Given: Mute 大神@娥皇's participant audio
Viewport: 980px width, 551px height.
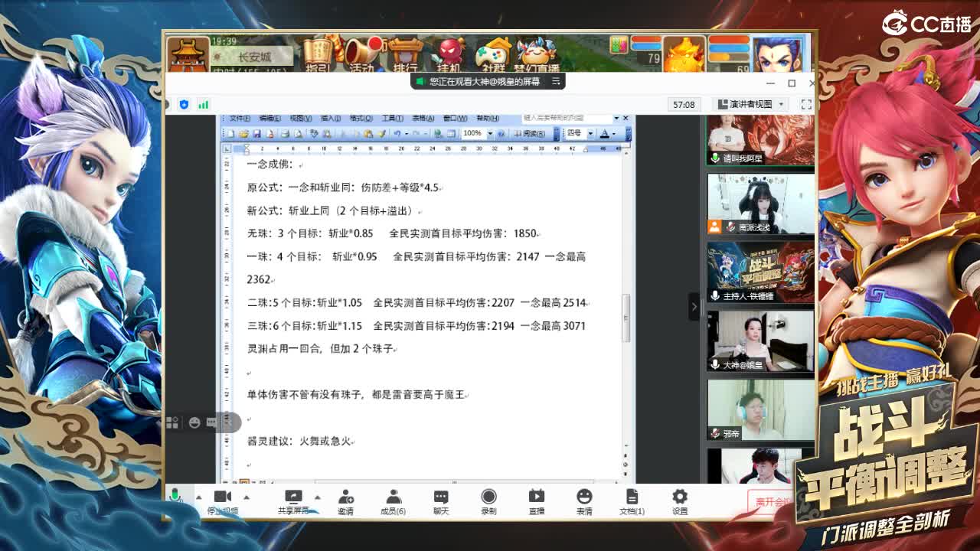Looking at the screenshot, I should 715,364.
